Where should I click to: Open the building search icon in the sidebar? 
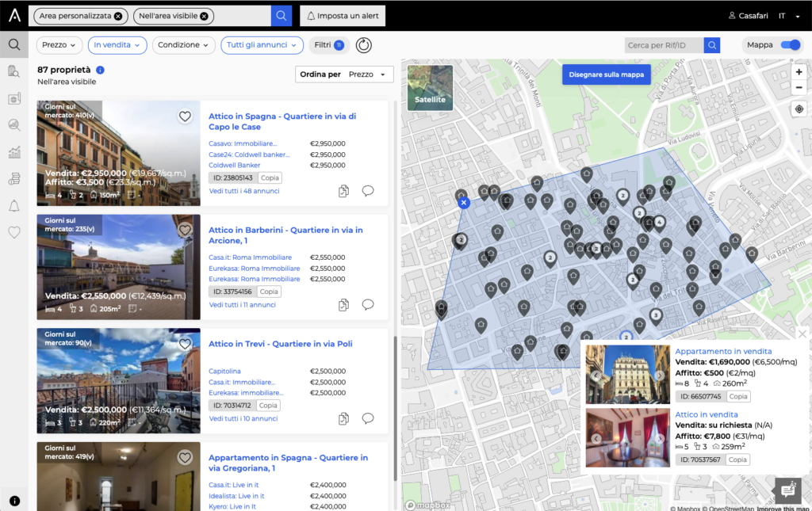click(x=14, y=71)
